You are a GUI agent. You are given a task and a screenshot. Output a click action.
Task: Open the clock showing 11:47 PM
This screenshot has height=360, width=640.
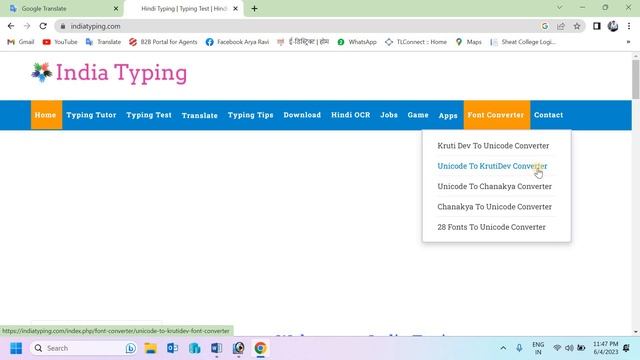pos(606,348)
